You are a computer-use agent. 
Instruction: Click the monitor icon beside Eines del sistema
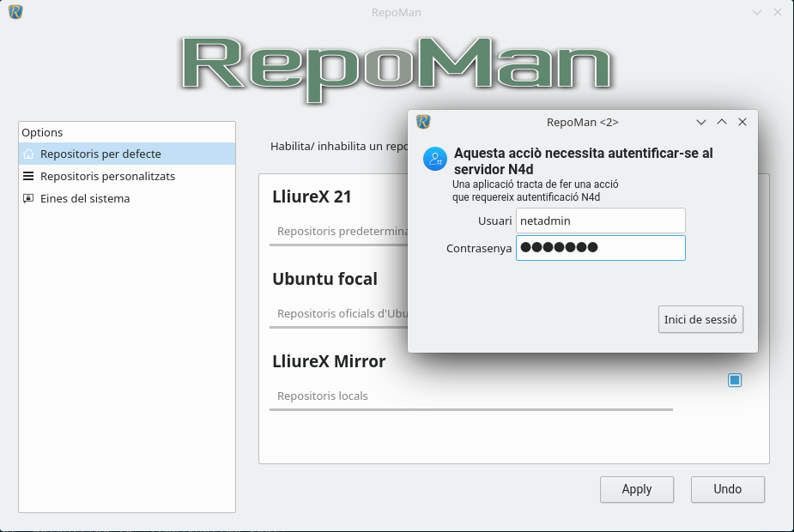28,198
